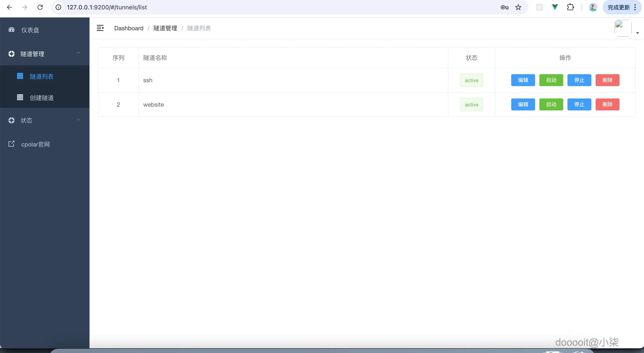The image size is (644, 353).
Task: Click the password key icon
Action: pos(504,7)
